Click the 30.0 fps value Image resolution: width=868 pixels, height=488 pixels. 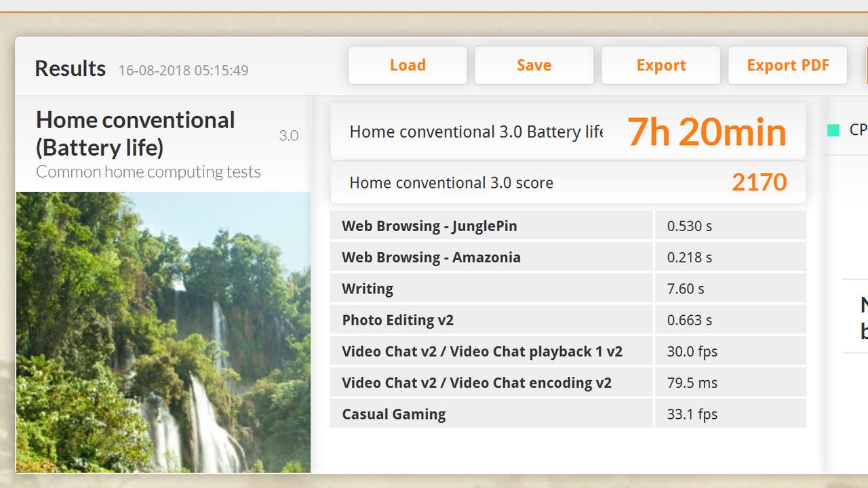[x=692, y=351]
